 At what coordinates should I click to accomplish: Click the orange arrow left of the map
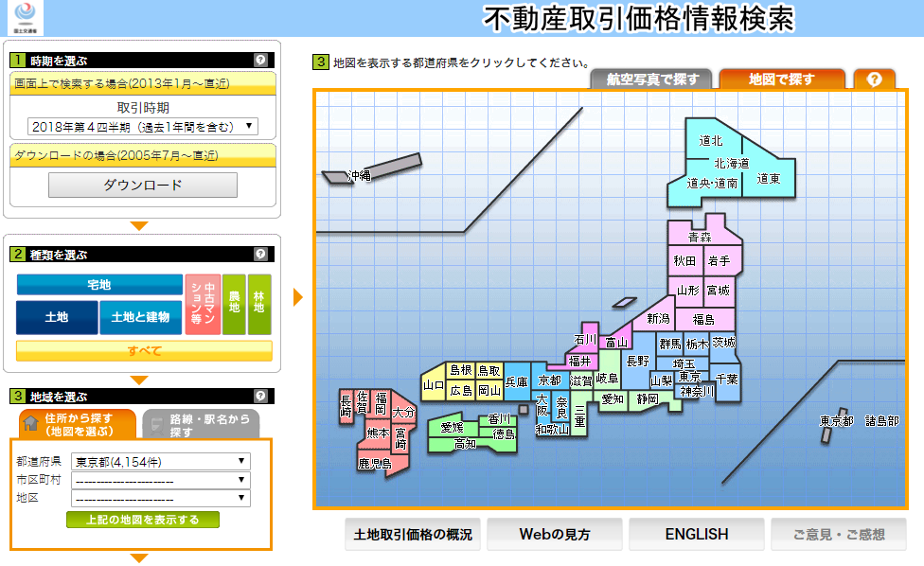pyautogui.click(x=298, y=297)
